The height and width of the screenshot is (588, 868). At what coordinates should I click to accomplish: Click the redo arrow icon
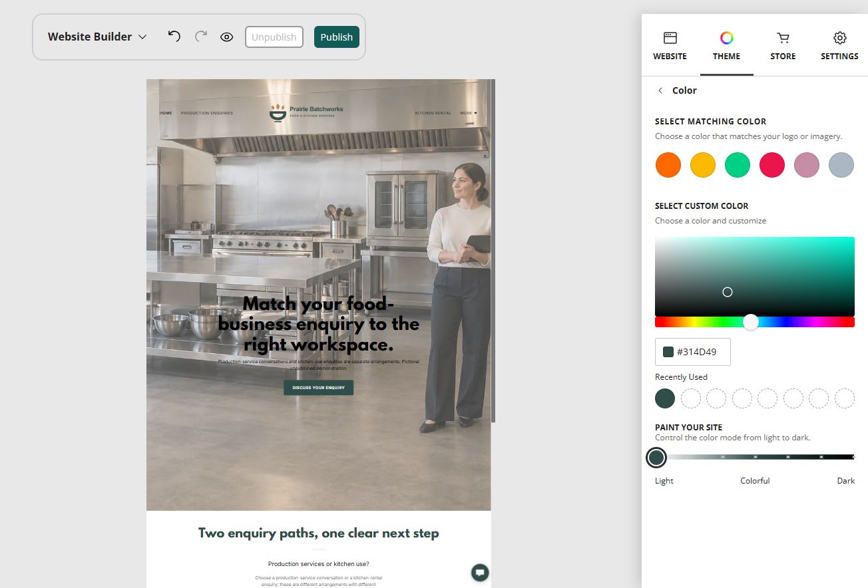201,37
